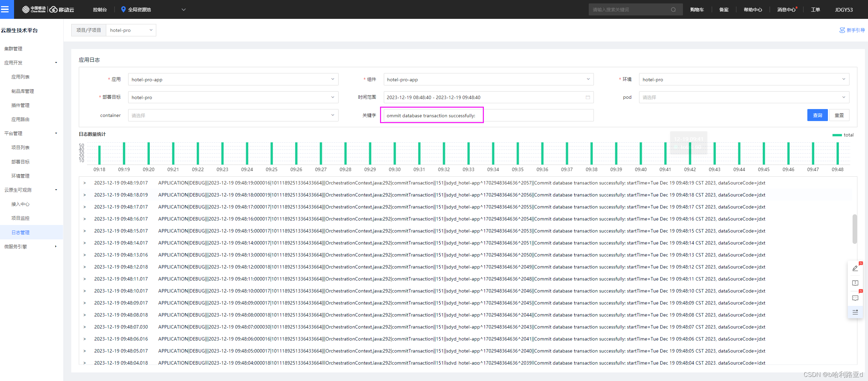868x381 pixels.
Task: Click the collapse toolbar icon in floating panel
Action: click(x=855, y=312)
